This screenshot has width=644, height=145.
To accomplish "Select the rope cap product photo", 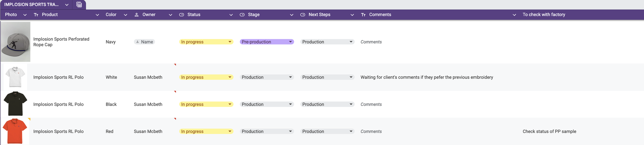I will (15, 42).
